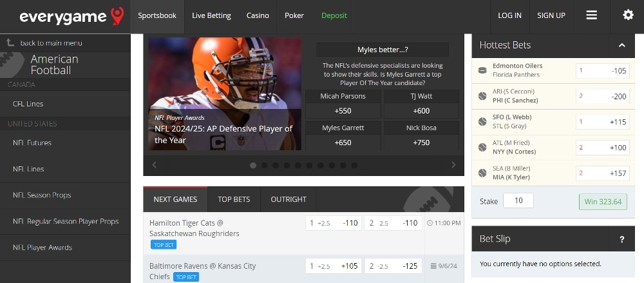Click the calendar icon beside 9/6/24
The image size is (644, 283).
(x=433, y=266)
